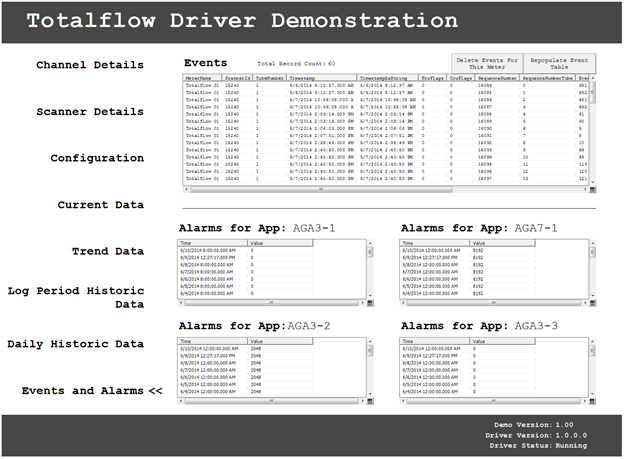The height and width of the screenshot is (459, 624).
Task: Click timestamp 5/7/2014 2:07:51.000 PM cell
Action: [x=322, y=135]
